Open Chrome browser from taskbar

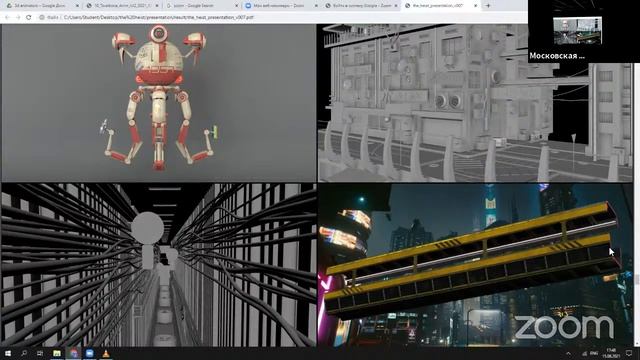pyautogui.click(x=73, y=353)
